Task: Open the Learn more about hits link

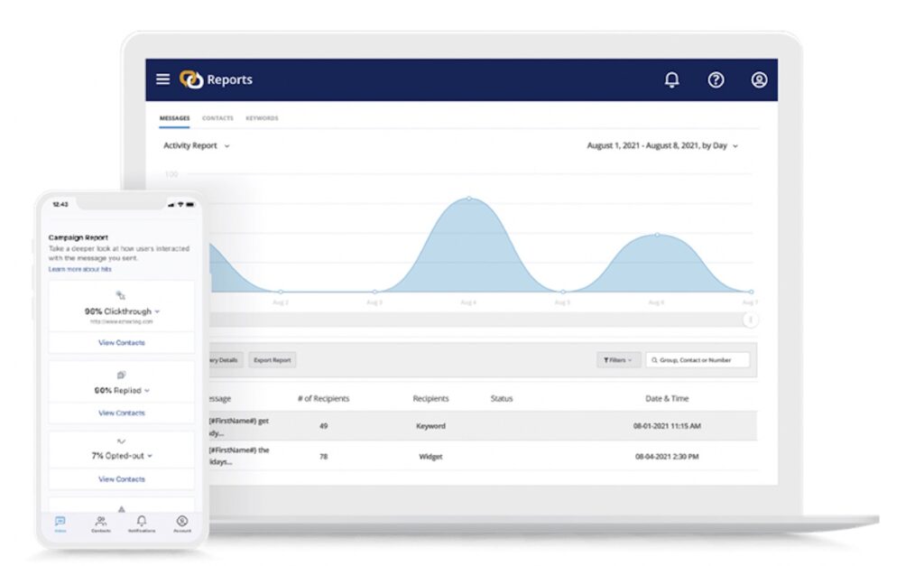Action: (x=79, y=269)
